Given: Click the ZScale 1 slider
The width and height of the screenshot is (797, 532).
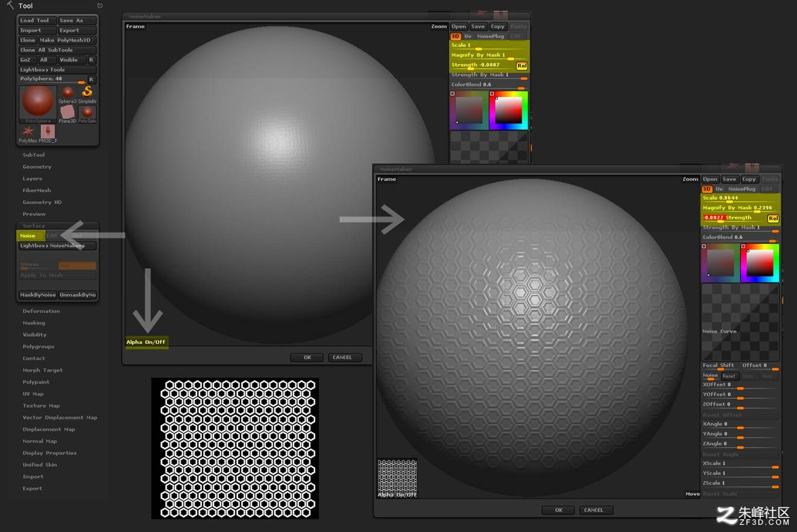Looking at the screenshot, I should click(x=740, y=483).
